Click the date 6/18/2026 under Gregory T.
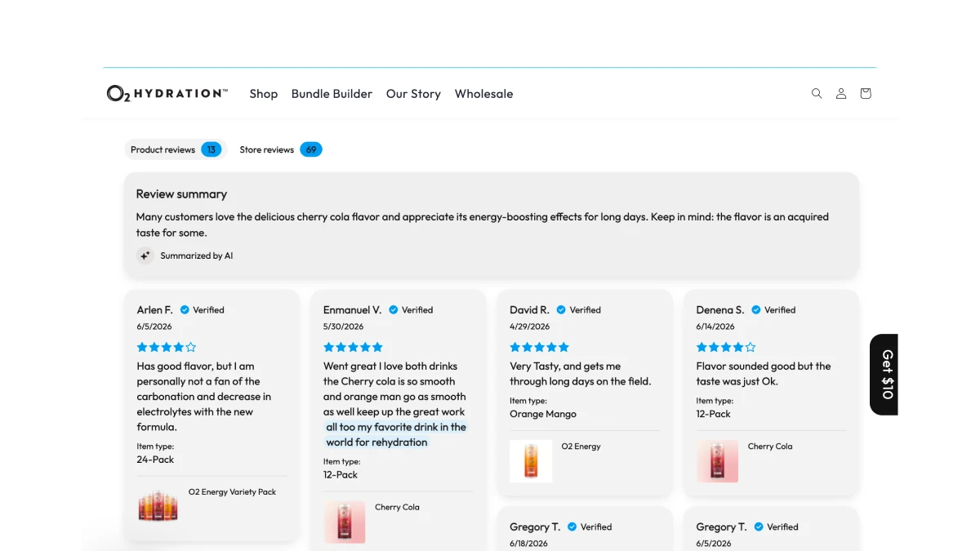The width and height of the screenshot is (980, 551). tap(529, 544)
